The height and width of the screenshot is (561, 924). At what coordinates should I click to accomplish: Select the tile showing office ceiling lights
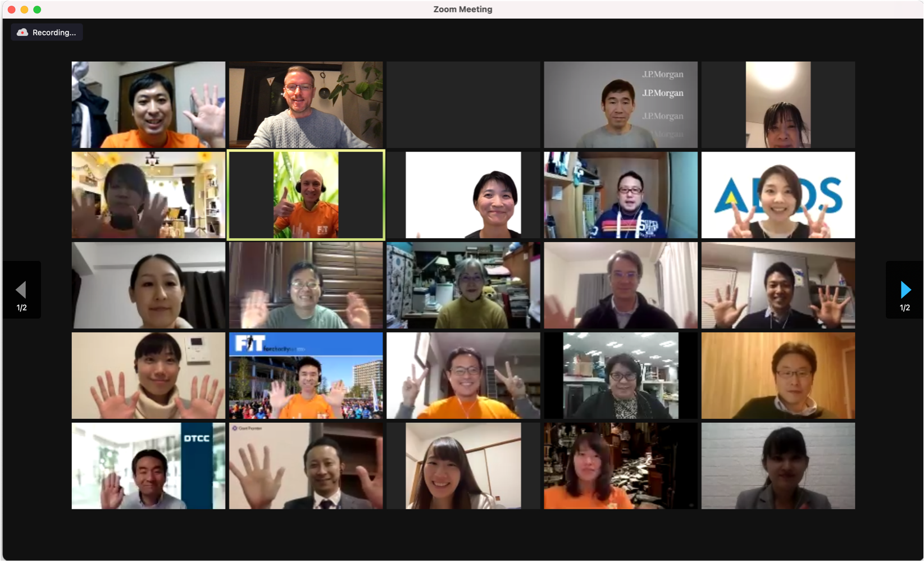click(x=620, y=375)
